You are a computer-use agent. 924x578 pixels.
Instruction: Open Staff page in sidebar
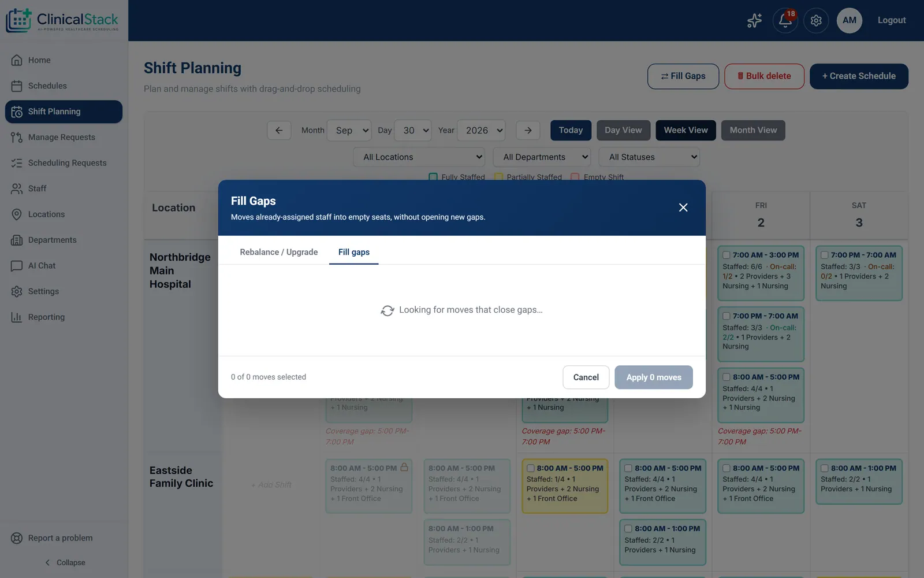pos(64,188)
